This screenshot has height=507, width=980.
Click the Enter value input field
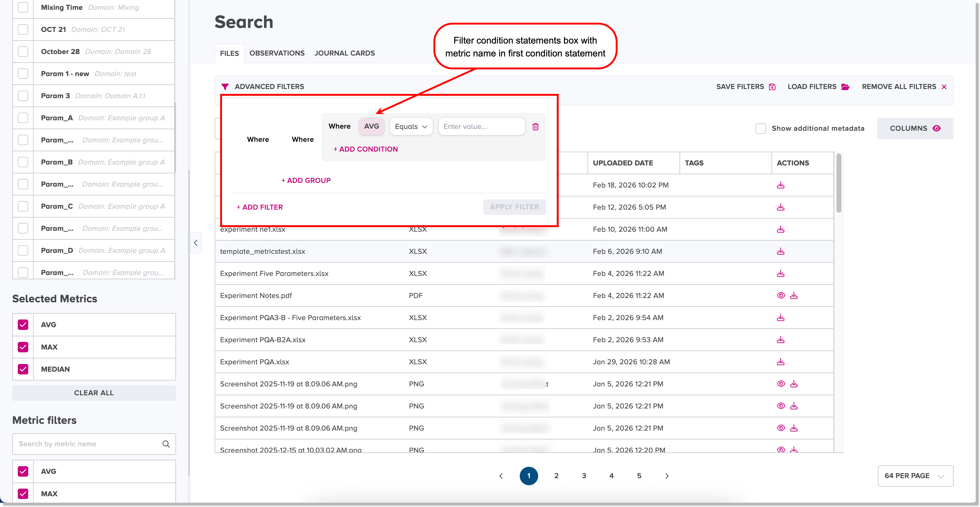click(x=482, y=126)
